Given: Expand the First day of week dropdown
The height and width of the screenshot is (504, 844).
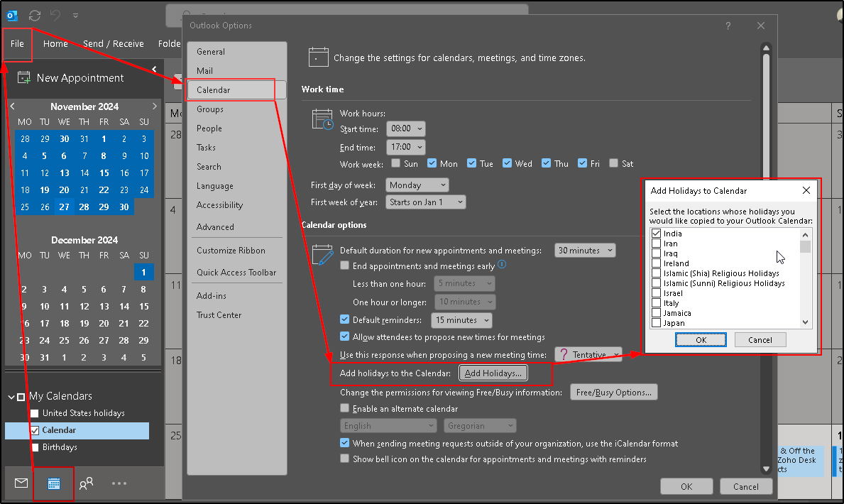Looking at the screenshot, I should click(418, 185).
